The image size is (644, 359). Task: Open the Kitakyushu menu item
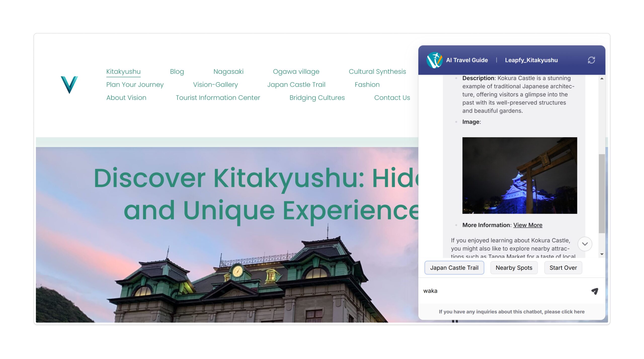123,71
